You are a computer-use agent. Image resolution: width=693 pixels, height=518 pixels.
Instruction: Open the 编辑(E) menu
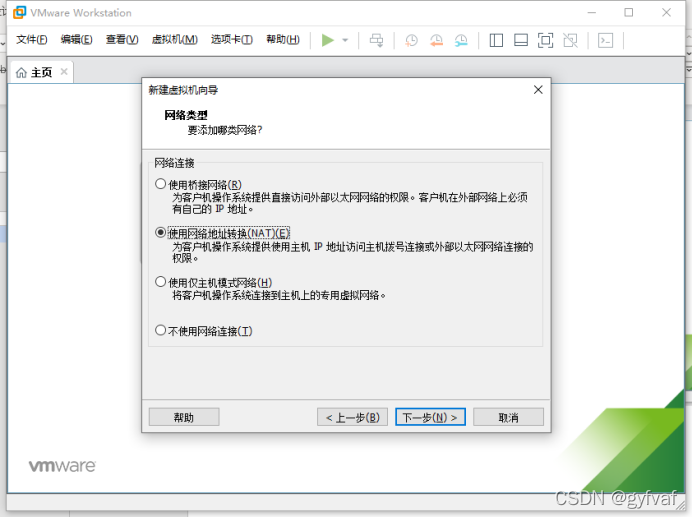click(x=76, y=40)
